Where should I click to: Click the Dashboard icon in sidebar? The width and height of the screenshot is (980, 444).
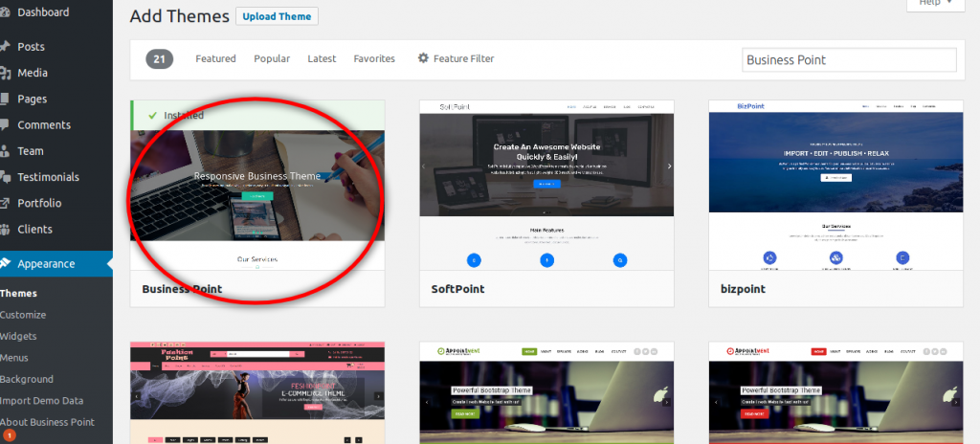5,12
